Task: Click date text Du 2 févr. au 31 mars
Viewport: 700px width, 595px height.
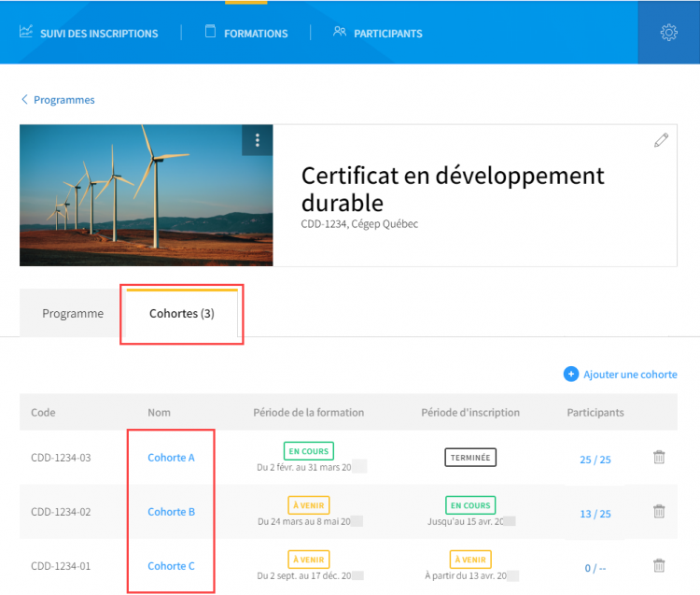Action: coord(304,467)
